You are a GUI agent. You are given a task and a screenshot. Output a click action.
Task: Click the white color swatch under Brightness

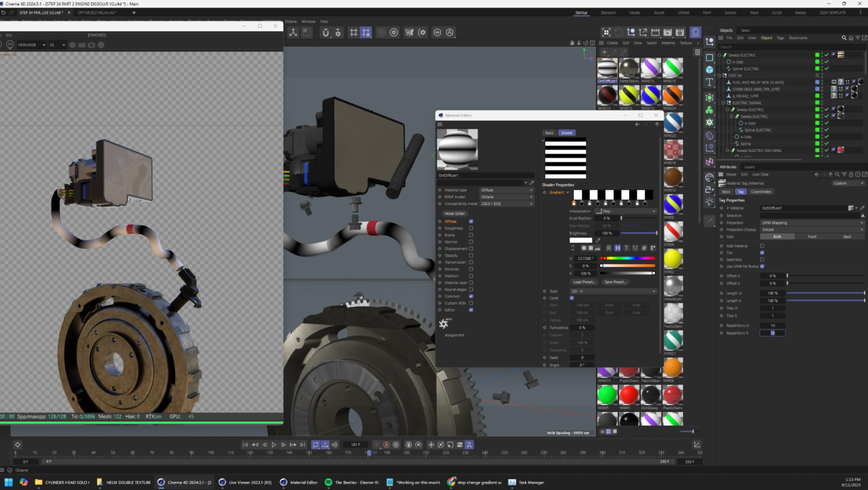[580, 240]
